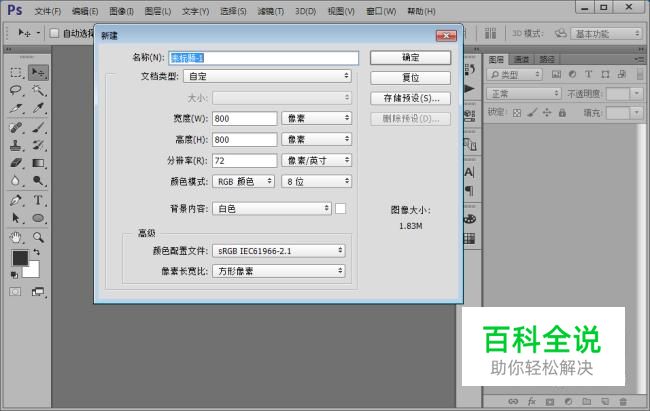This screenshot has height=411, width=650.
Task: Select the Move tool in toolbox
Action: coord(38,73)
